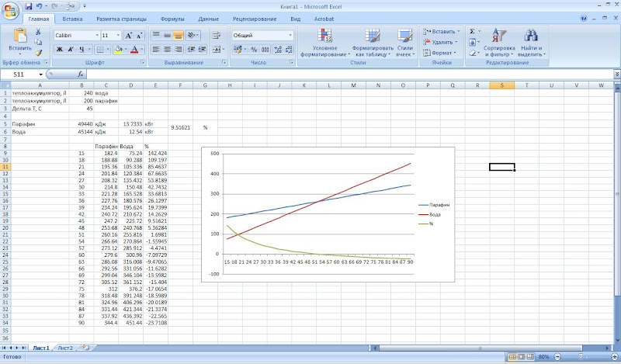Click the insert function fx icon
621x364 pixels.
(x=80, y=75)
